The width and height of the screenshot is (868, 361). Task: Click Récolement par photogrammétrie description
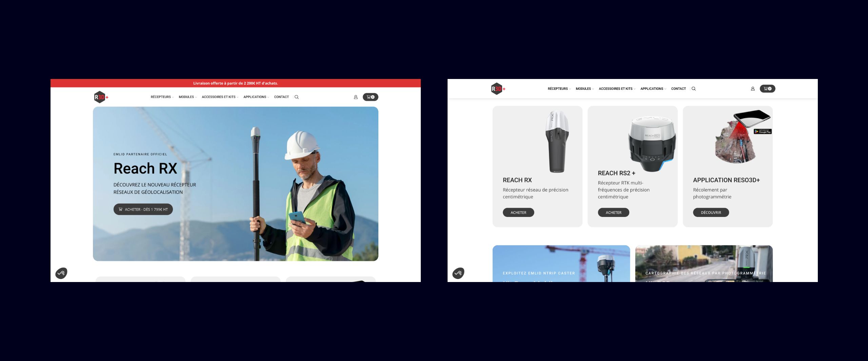pyautogui.click(x=712, y=193)
